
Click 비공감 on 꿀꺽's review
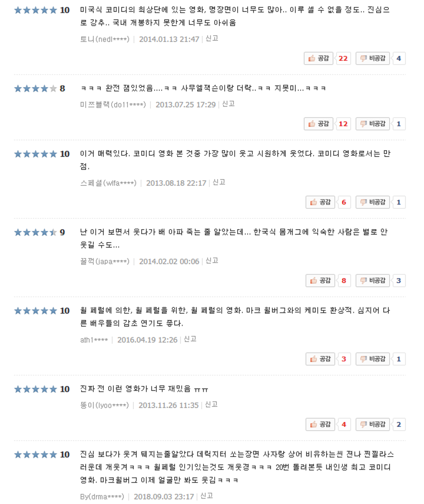pos(372,281)
